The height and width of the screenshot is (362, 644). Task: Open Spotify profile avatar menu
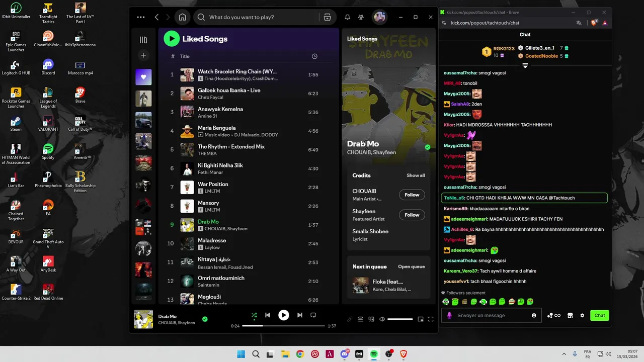point(379,17)
